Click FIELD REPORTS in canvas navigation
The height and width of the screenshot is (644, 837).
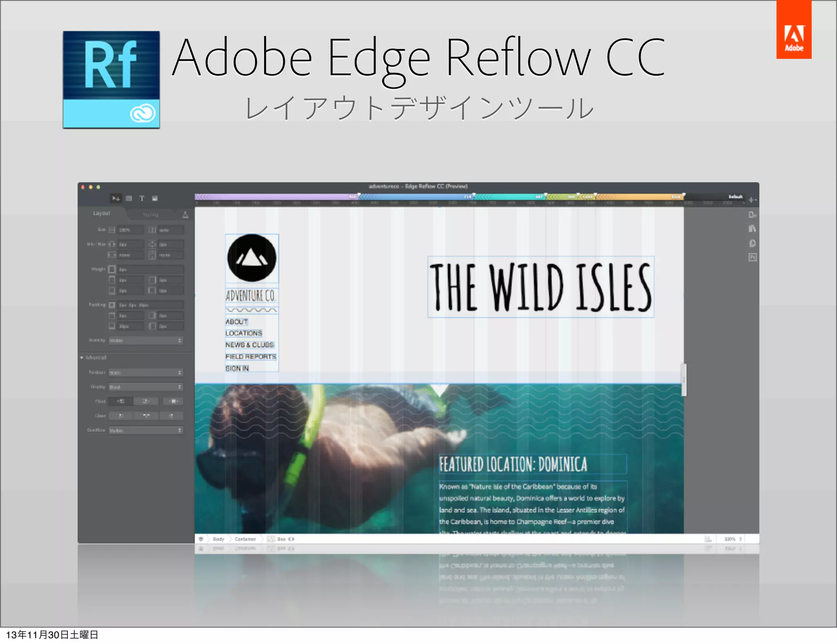[x=251, y=357]
